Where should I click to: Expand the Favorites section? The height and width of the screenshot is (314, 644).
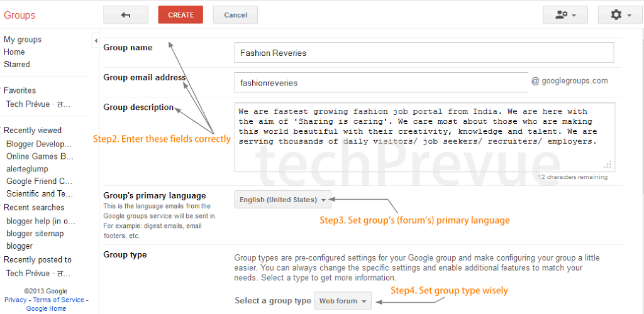pos(19,90)
